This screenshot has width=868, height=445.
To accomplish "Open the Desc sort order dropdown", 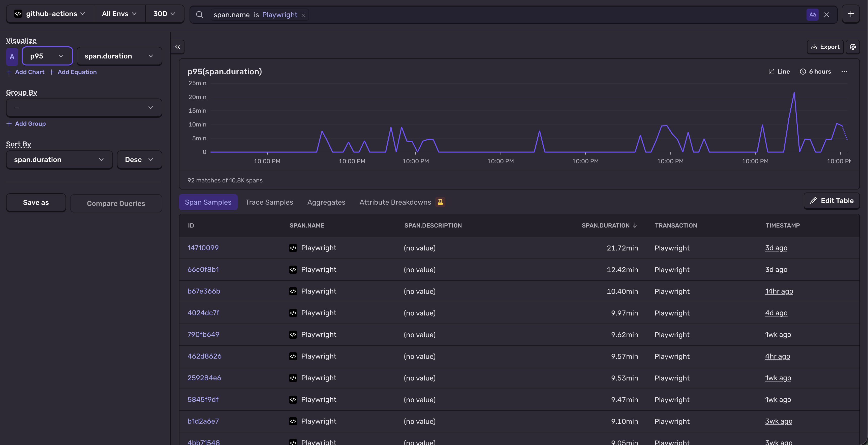I will pos(140,160).
